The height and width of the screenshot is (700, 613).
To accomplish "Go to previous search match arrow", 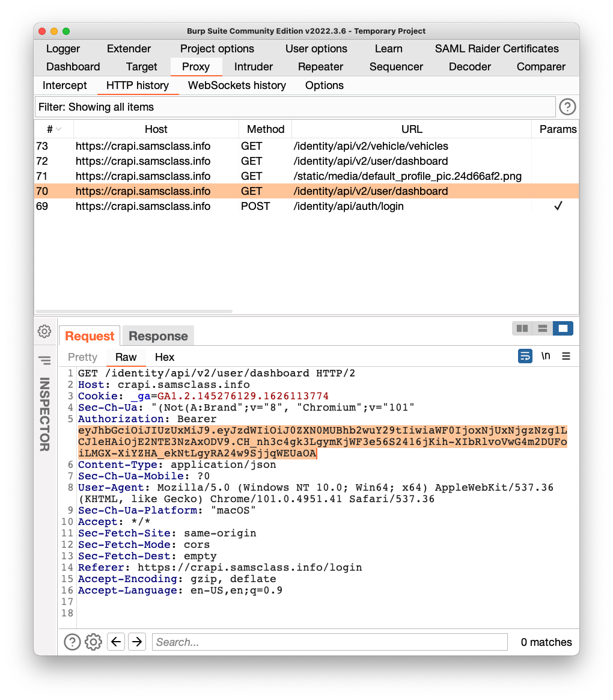I will [116, 642].
